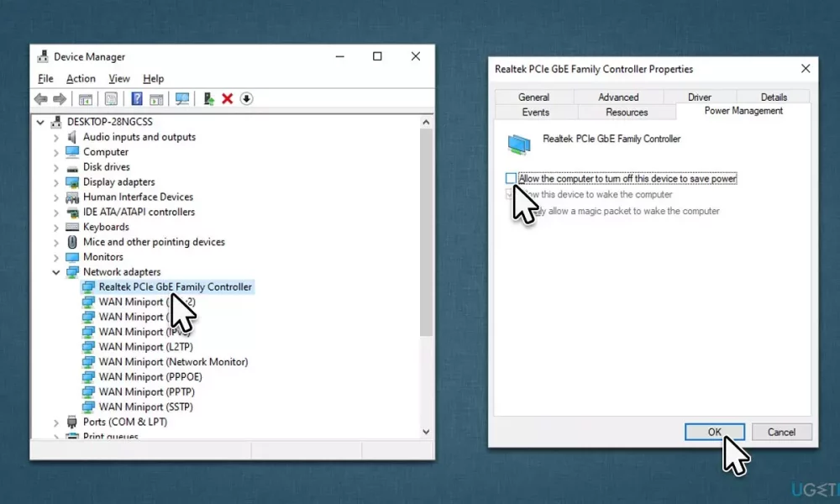Select WAN Miniport (Network Monitor)
Screen dimensions: 840x504
point(174,362)
